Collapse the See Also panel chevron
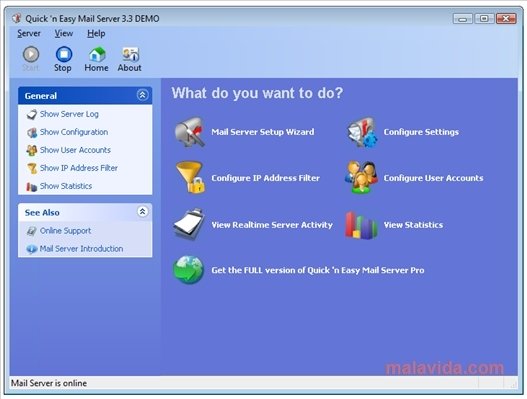527x399 pixels. [143, 211]
